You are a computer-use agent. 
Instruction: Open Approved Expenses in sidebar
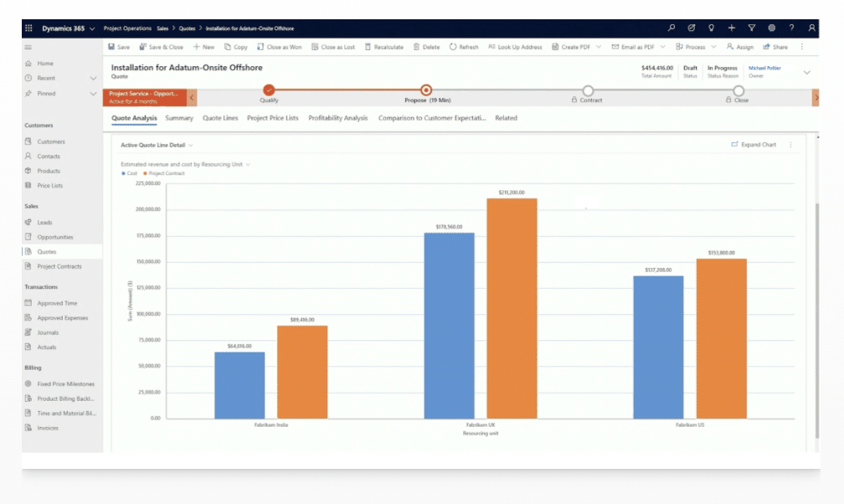point(63,317)
